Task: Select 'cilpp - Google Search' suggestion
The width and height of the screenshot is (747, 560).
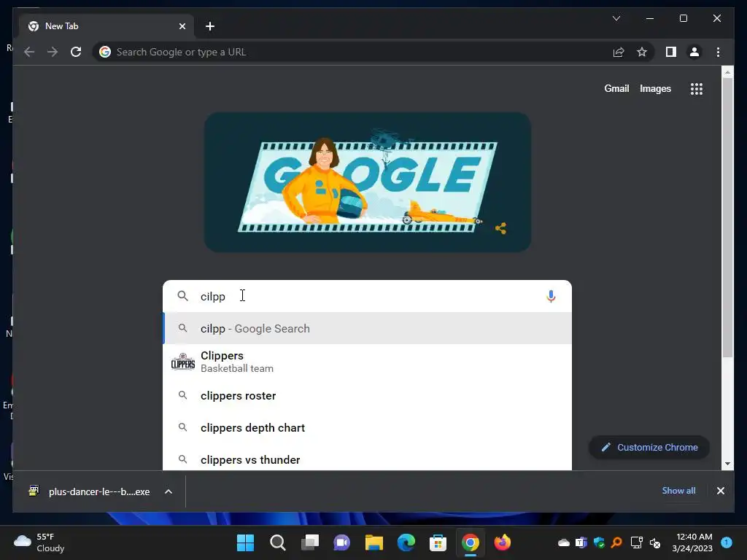Action: tap(367, 329)
